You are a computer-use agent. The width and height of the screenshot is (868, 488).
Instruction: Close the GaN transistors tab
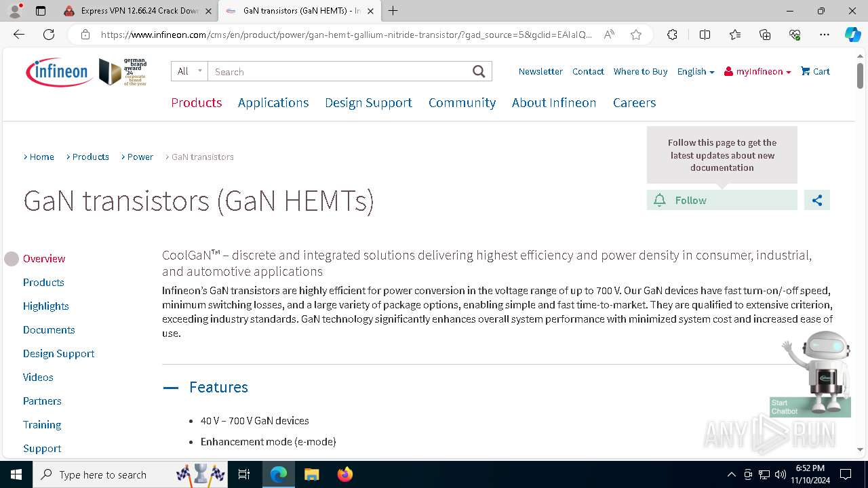pyautogui.click(x=370, y=11)
